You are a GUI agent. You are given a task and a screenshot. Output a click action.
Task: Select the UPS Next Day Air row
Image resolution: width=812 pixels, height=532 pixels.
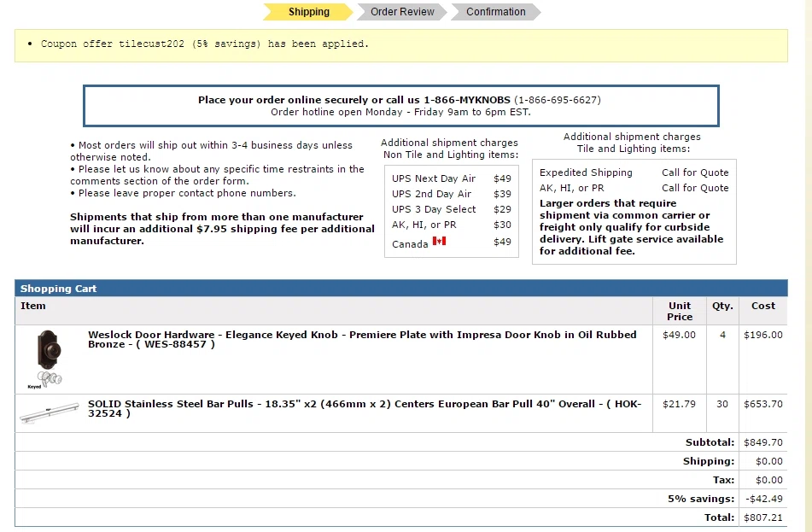[x=452, y=178]
